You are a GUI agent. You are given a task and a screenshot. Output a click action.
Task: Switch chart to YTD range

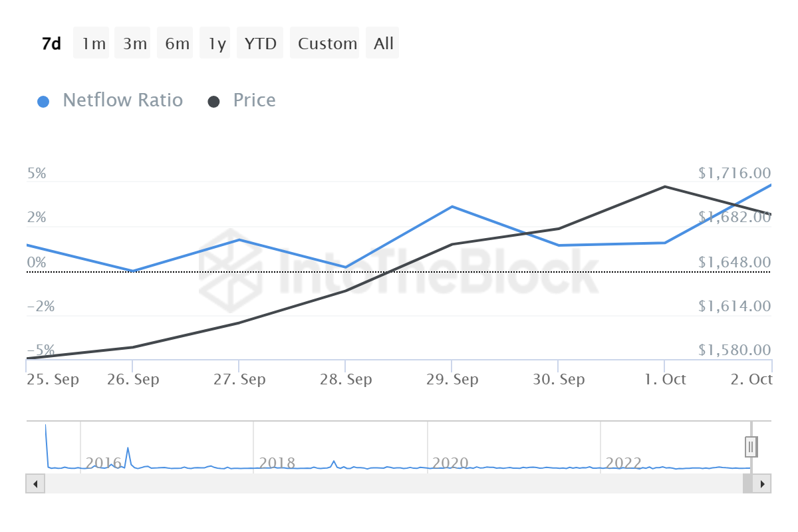(x=260, y=44)
